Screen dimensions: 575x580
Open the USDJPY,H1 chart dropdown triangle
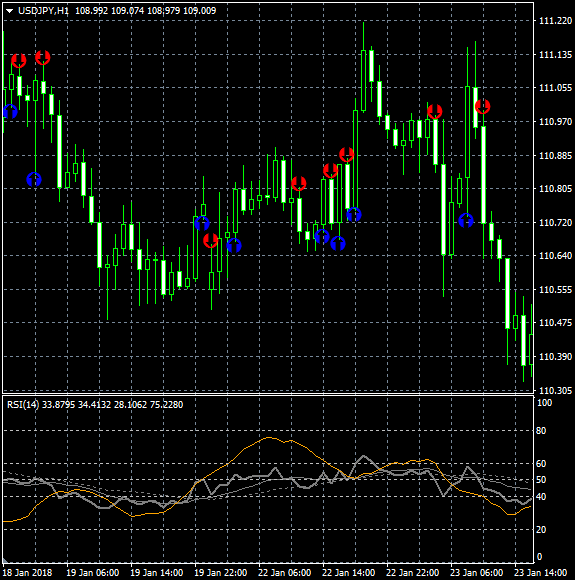pos(10,11)
